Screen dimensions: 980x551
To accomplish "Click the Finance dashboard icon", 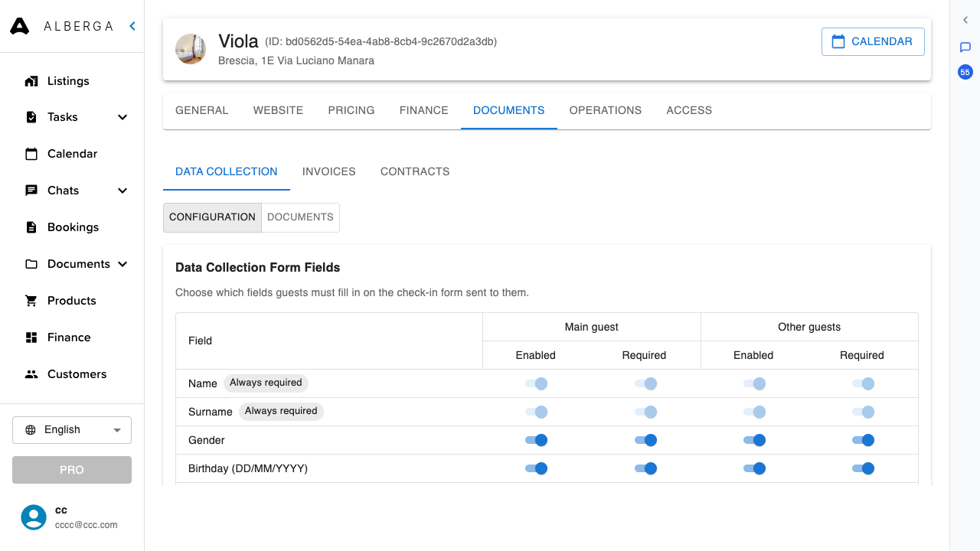I will (x=31, y=337).
